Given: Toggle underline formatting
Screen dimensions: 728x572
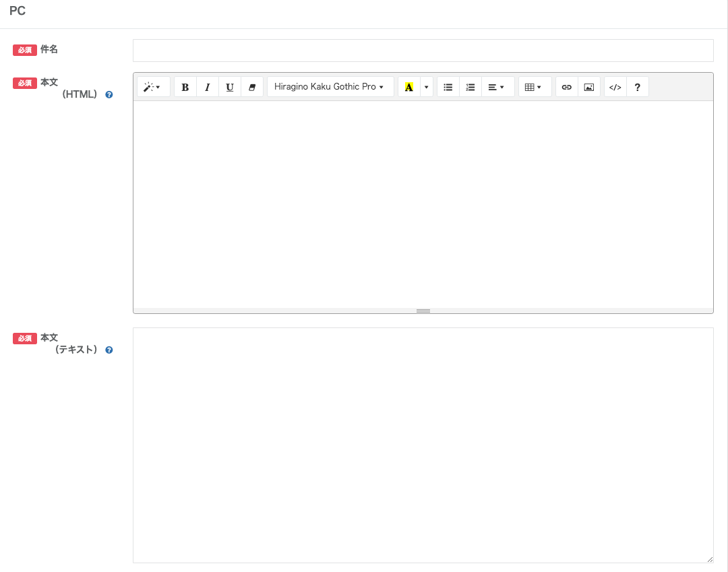Looking at the screenshot, I should [x=230, y=87].
